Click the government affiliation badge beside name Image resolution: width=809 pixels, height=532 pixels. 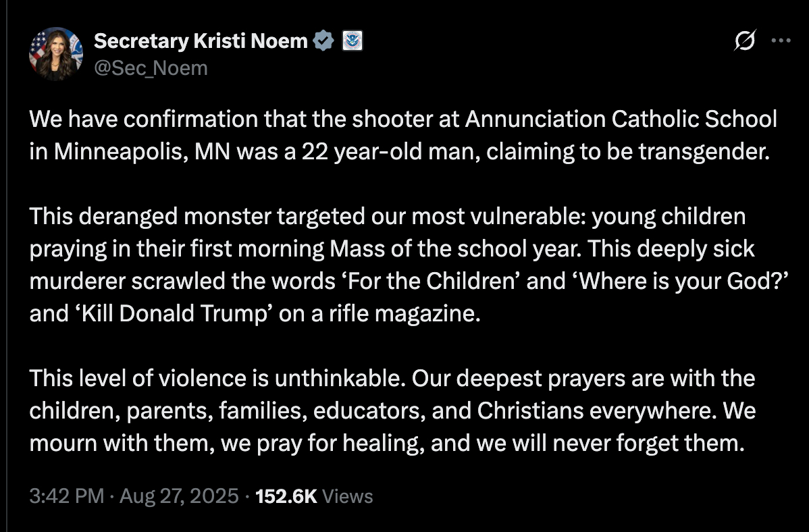[x=353, y=41]
